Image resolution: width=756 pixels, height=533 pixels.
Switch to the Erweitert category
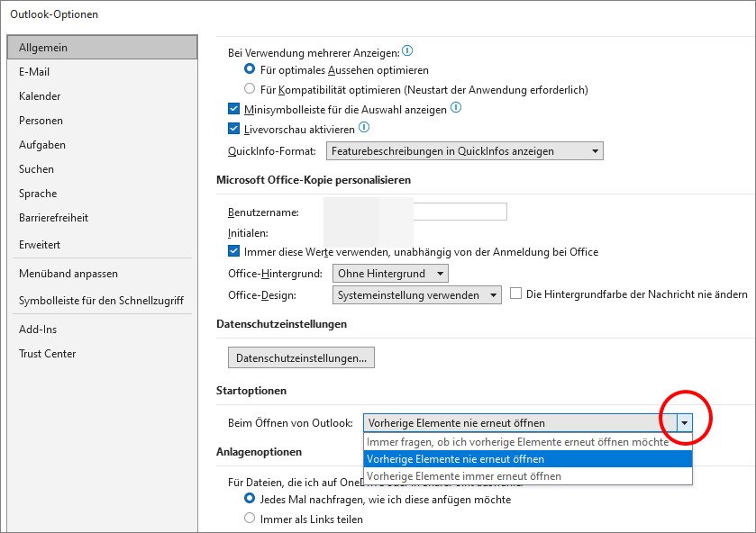click(102, 245)
